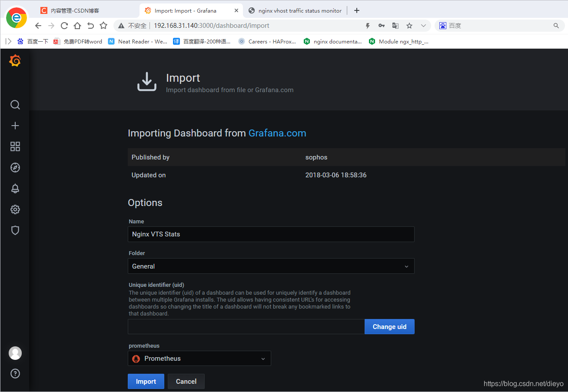Select the Import - Grafana tab
The image size is (568, 392).
pyautogui.click(x=191, y=10)
